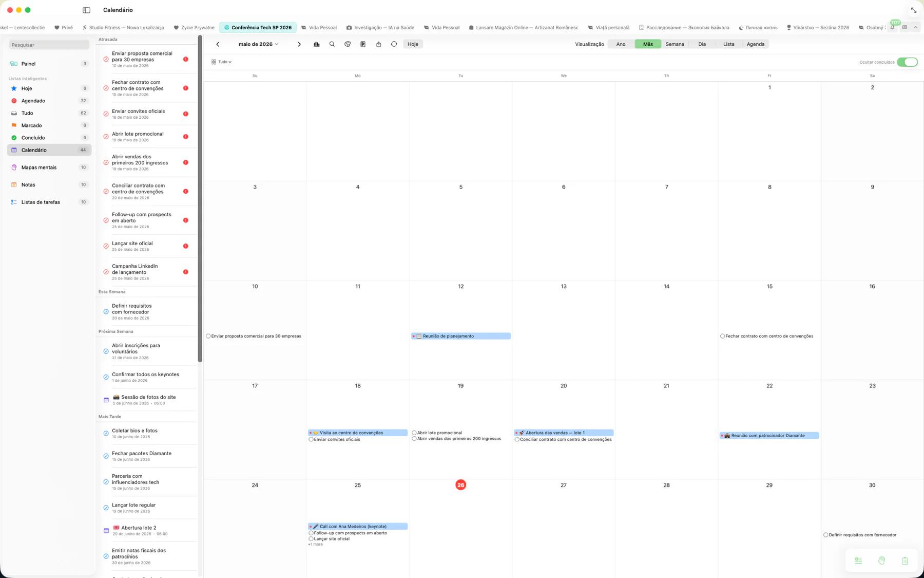
Task: Go to previous month arrow
Action: [218, 44]
